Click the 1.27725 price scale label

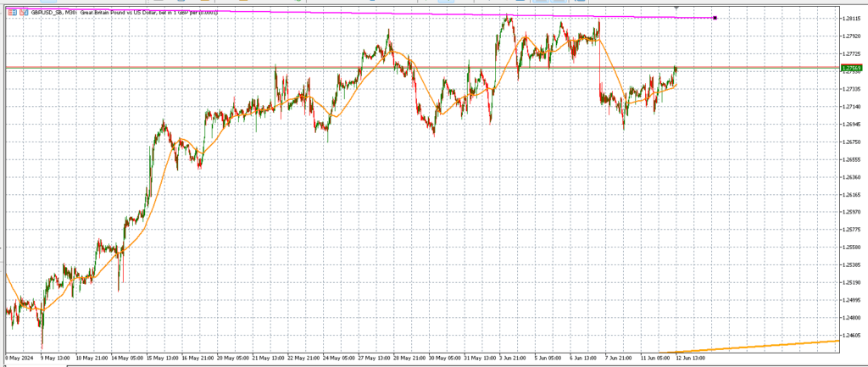[851, 53]
